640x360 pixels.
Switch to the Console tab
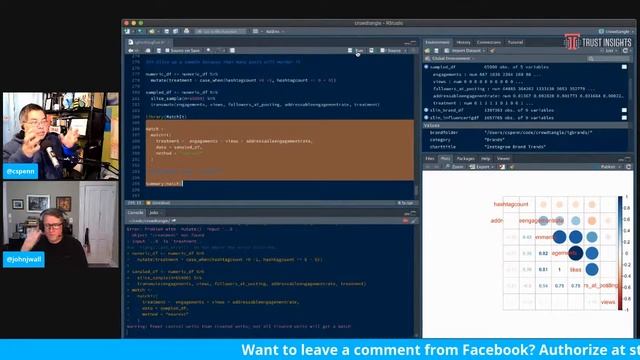[x=135, y=213]
